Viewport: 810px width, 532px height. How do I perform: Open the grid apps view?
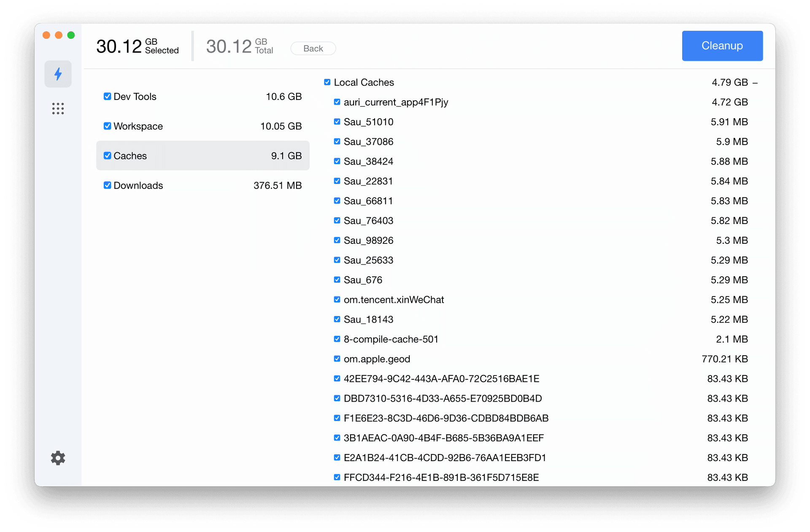point(58,108)
